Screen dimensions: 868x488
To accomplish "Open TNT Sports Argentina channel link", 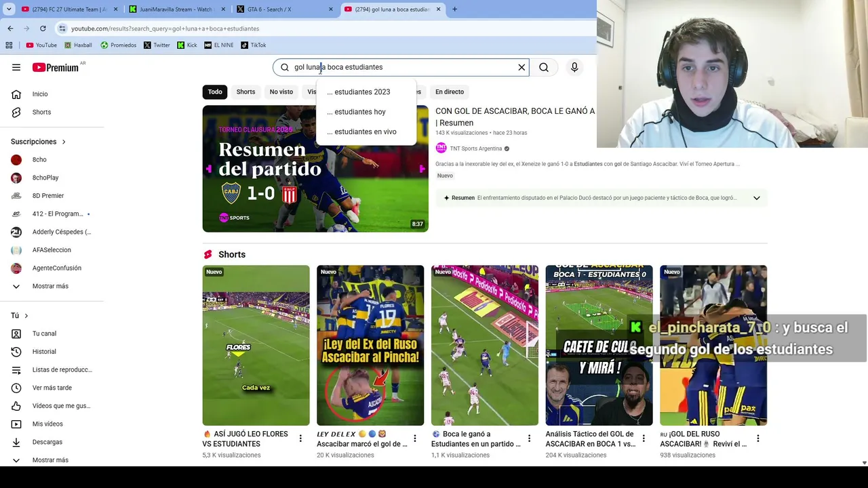I will (476, 148).
